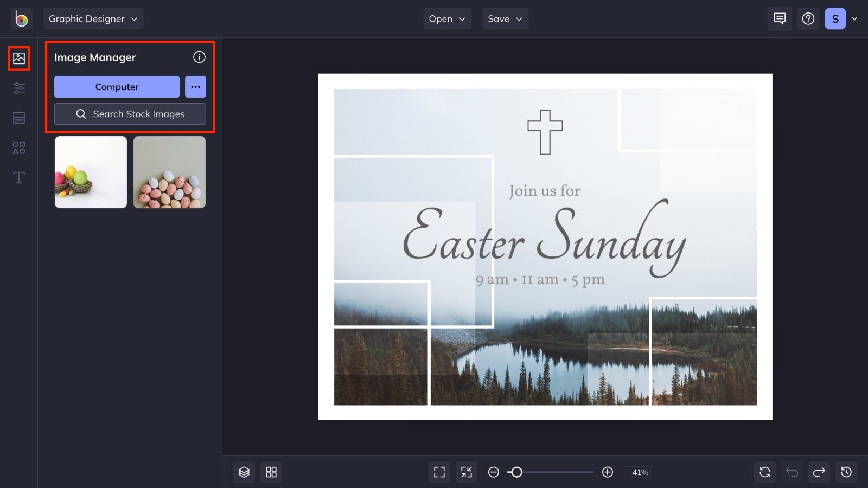Toggle fit canvas to screen

pos(466,472)
